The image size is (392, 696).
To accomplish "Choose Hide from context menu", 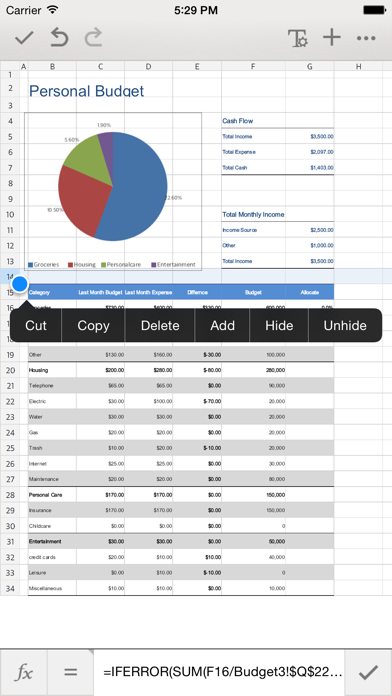I will coord(279,325).
